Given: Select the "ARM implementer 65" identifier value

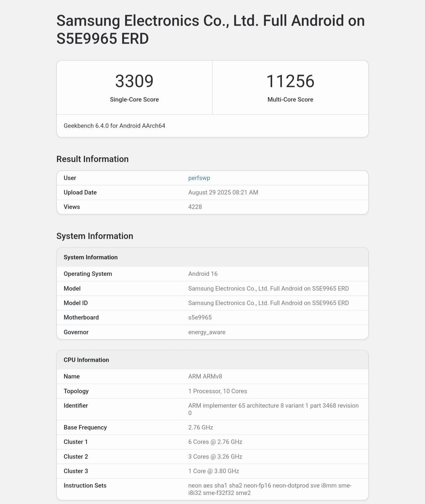Looking at the screenshot, I should point(274,409).
